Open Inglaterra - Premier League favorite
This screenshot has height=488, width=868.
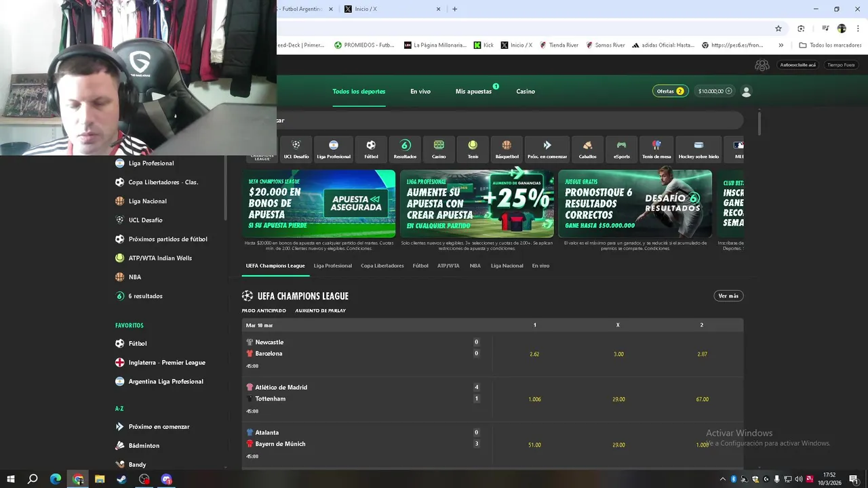[167, 363]
